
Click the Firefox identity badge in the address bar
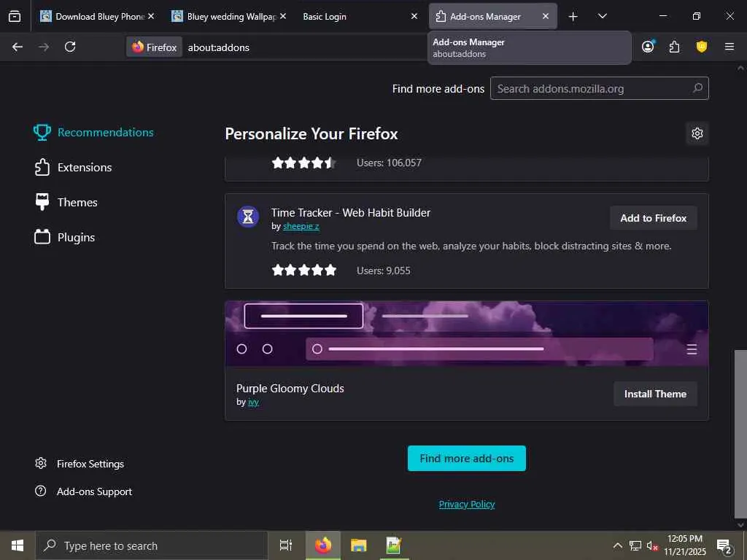(155, 47)
